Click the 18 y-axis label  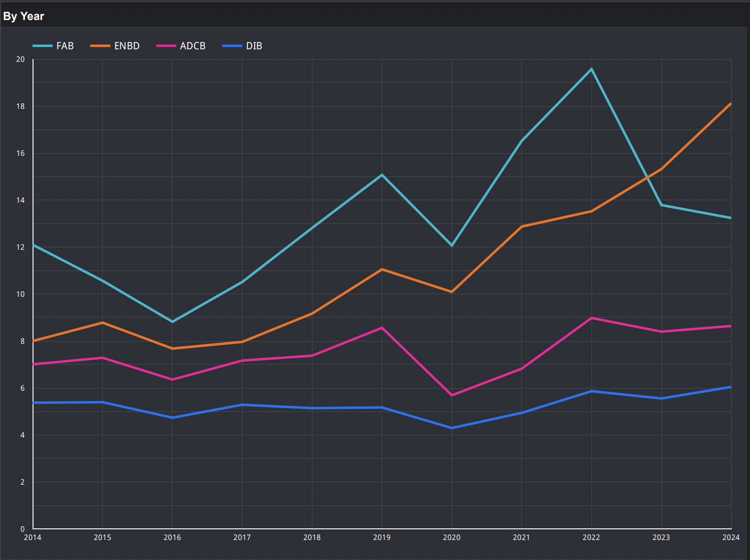pyautogui.click(x=20, y=107)
